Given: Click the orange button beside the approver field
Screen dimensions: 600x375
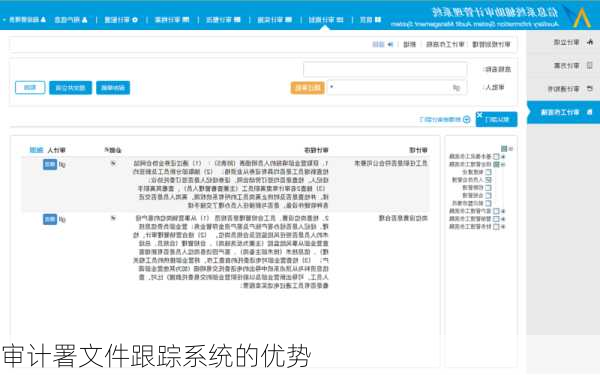Looking at the screenshot, I should click(308, 88).
